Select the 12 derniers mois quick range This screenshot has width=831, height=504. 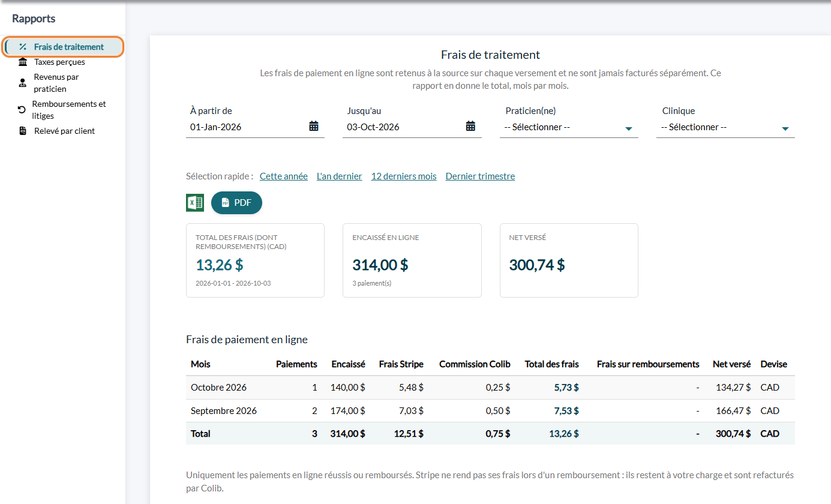pos(404,176)
